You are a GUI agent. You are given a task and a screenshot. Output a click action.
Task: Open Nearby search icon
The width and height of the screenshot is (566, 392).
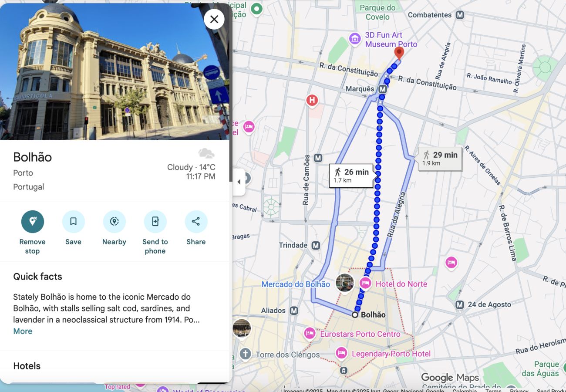(114, 222)
